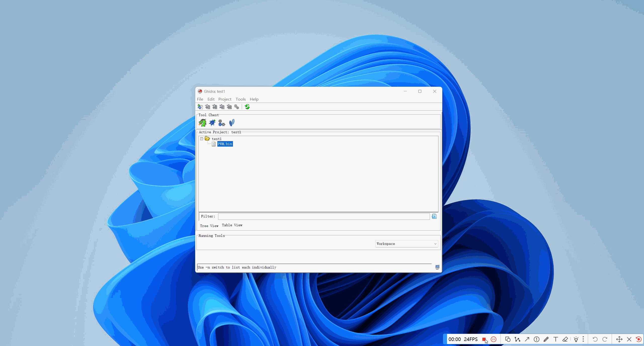Open the File menu
The width and height of the screenshot is (644, 346).
(x=200, y=99)
